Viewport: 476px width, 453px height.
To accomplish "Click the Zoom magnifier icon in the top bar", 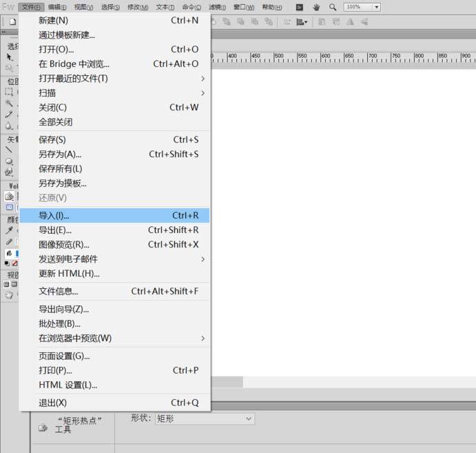I will click(x=333, y=7).
